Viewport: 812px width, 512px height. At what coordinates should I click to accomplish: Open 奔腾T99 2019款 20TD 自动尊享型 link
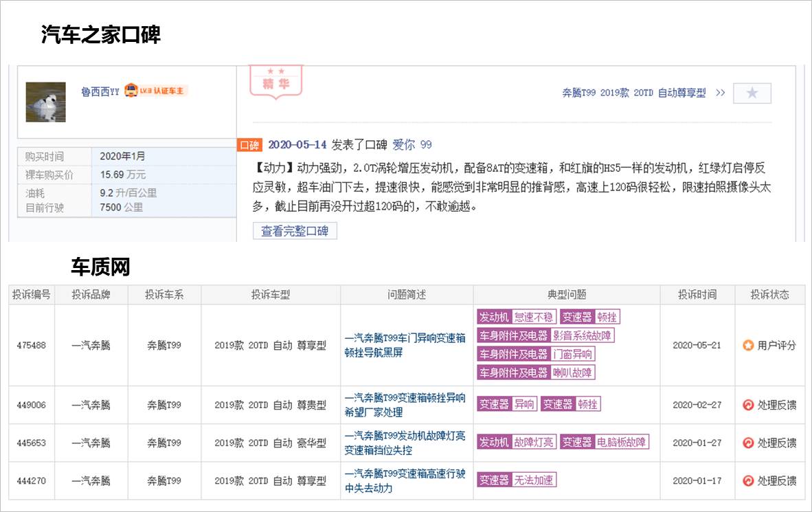coord(634,93)
